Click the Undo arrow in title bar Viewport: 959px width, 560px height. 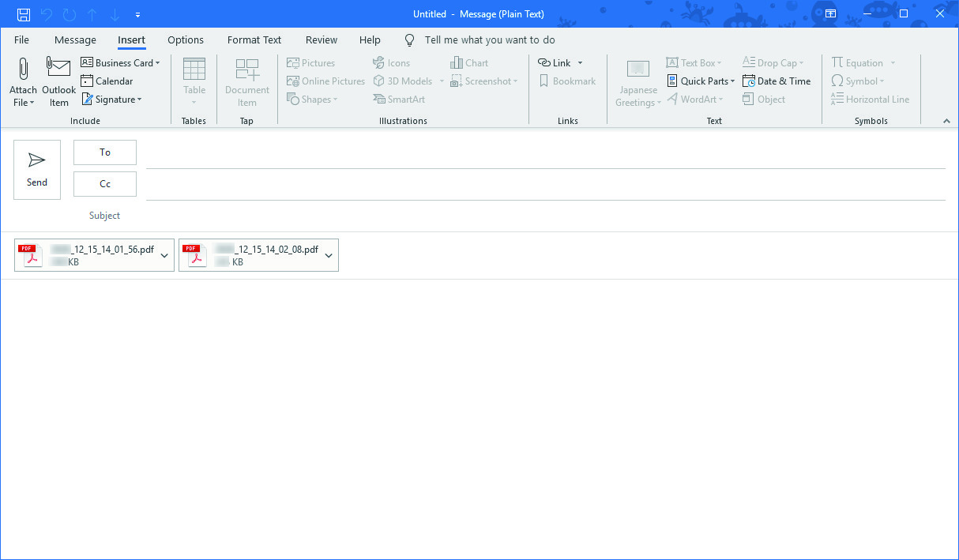pos(47,14)
